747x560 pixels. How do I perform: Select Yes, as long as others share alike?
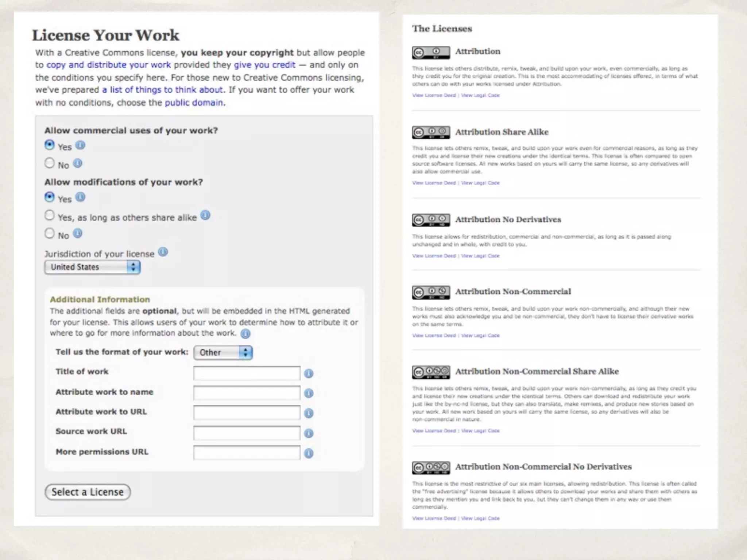[x=50, y=215]
